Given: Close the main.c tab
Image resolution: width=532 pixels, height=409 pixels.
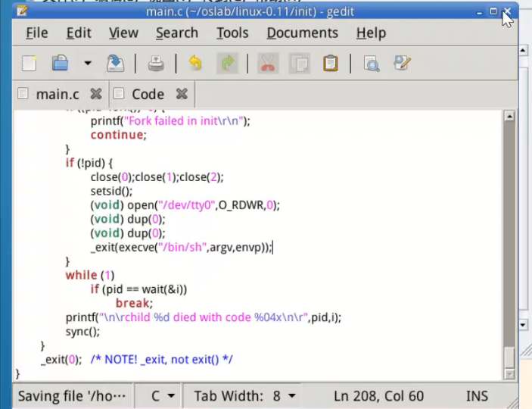Looking at the screenshot, I should [95, 94].
